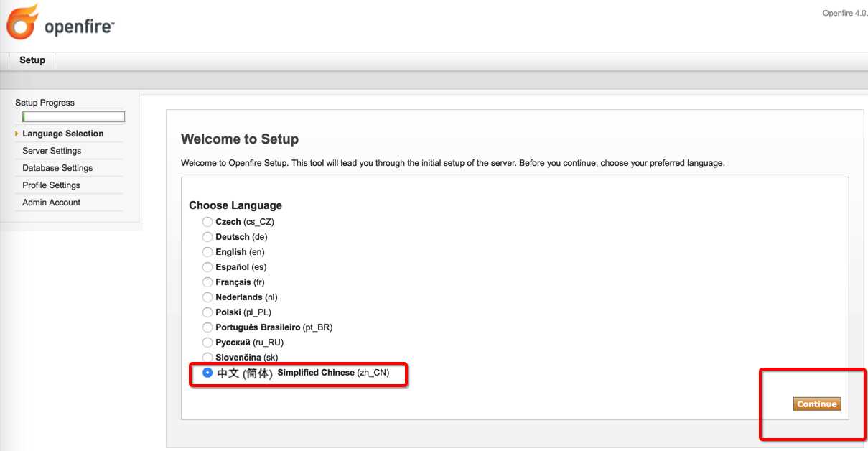Select Simplified Chinese radio button
The image size is (868, 451).
point(207,373)
